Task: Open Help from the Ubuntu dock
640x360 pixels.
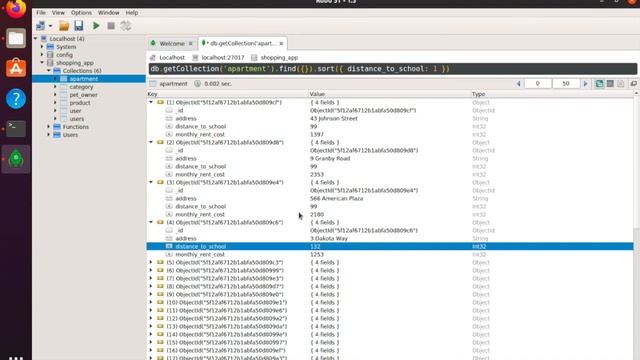Action: pyautogui.click(x=16, y=98)
